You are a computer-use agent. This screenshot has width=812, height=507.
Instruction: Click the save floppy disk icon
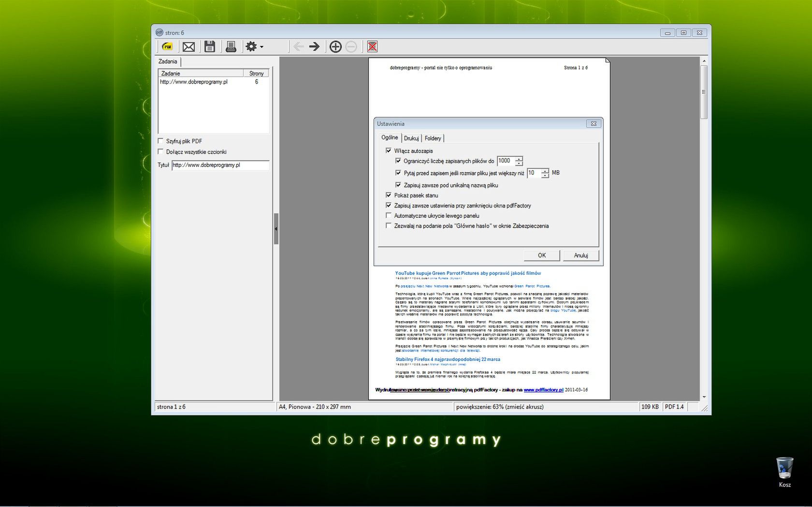pyautogui.click(x=210, y=46)
